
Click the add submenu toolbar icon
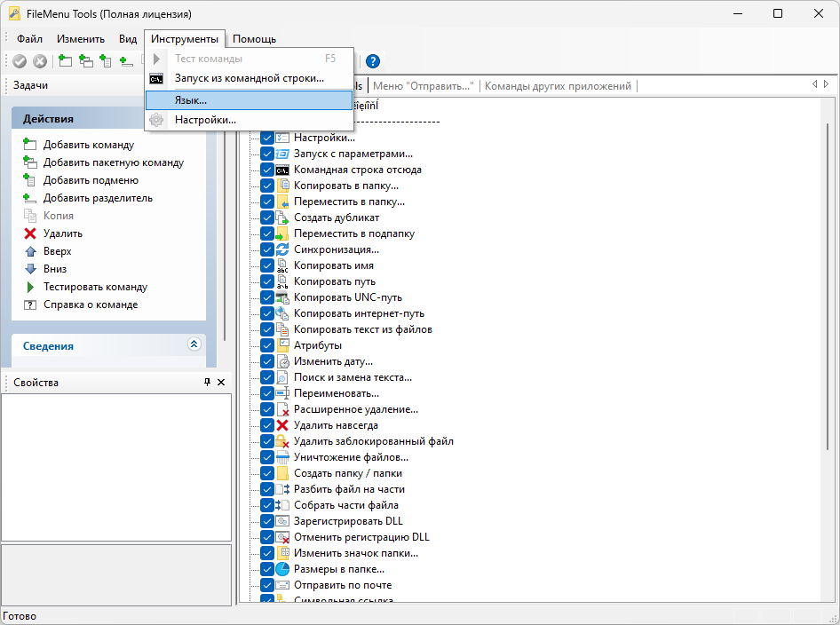click(x=106, y=61)
